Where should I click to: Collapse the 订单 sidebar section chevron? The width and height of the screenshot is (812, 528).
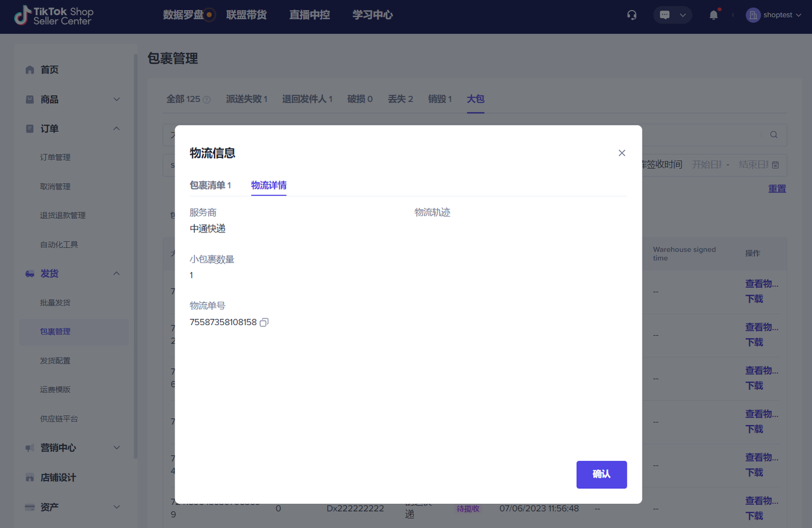(x=117, y=129)
